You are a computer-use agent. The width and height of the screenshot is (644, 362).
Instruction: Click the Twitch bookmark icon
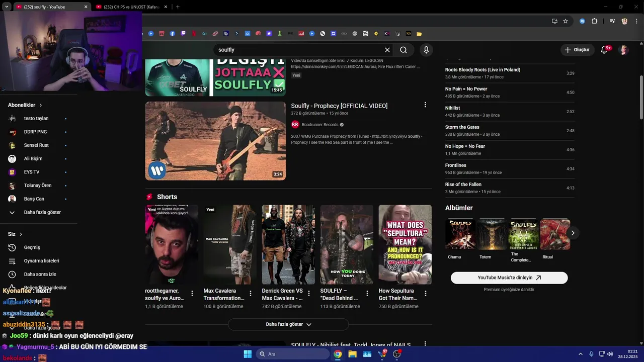pyautogui.click(x=183, y=34)
